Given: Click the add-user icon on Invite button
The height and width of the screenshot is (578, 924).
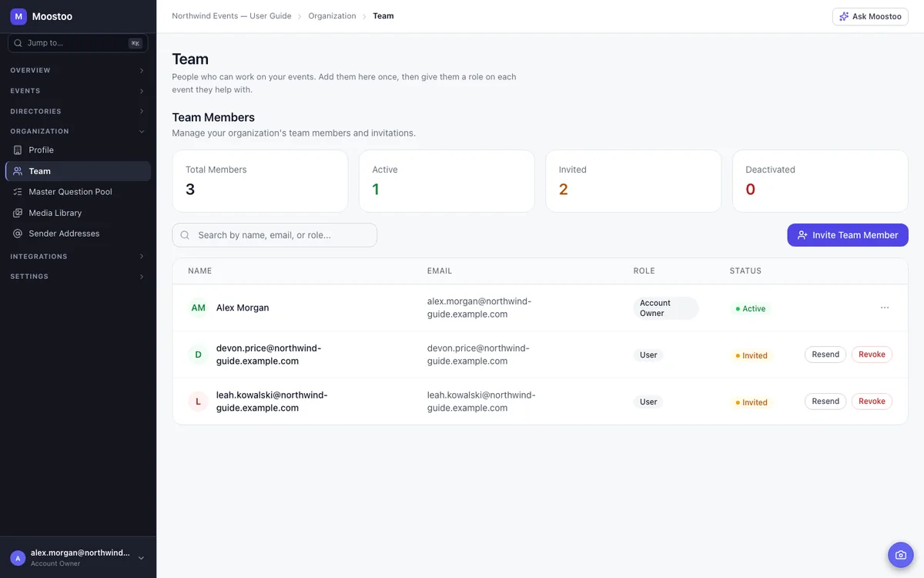Looking at the screenshot, I should [x=802, y=235].
